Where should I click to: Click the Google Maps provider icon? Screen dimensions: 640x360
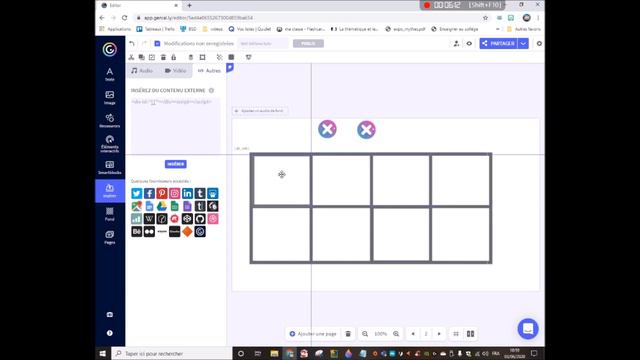(137, 206)
